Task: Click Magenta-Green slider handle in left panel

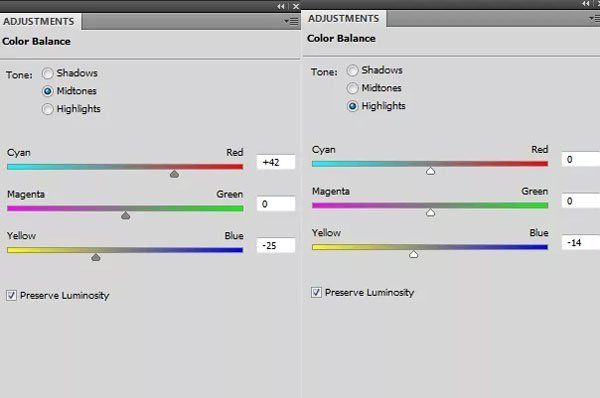Action: coord(126,216)
